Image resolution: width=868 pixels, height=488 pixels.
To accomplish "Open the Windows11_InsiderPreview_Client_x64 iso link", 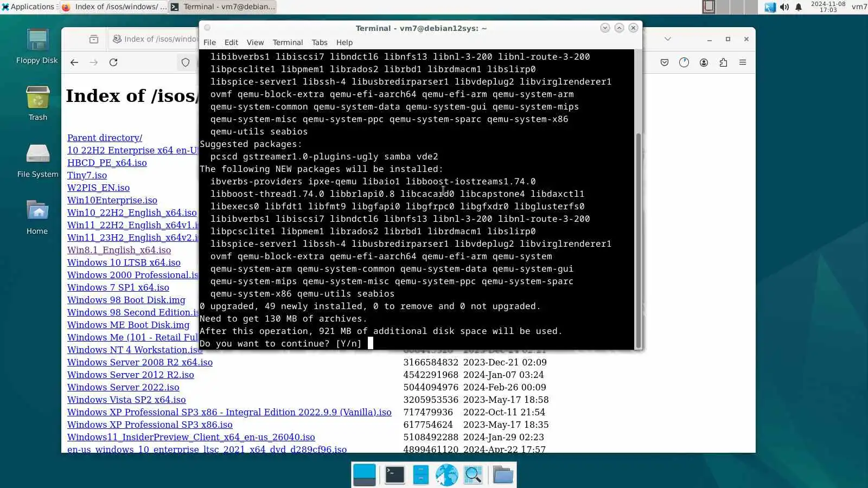I will point(191,437).
